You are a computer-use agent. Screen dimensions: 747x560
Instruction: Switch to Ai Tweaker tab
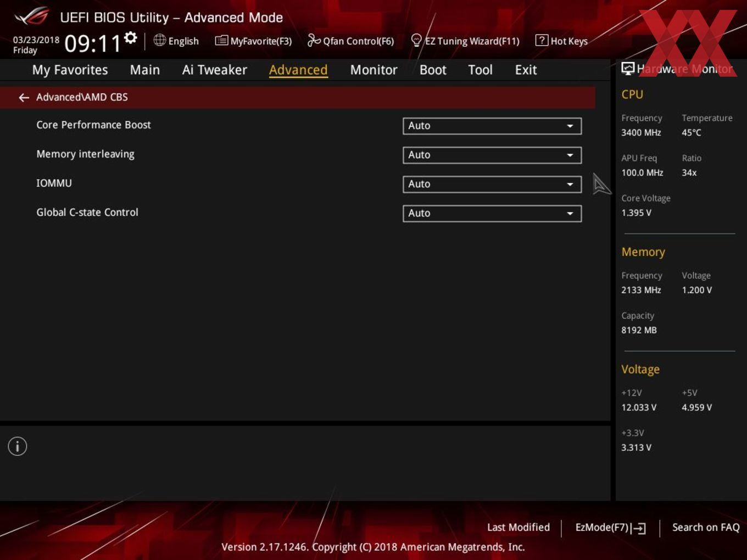(215, 70)
